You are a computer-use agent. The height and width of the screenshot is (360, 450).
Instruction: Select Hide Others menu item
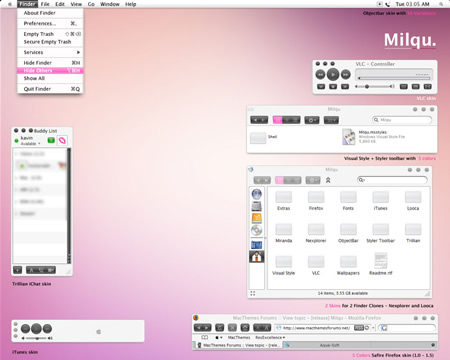point(50,71)
